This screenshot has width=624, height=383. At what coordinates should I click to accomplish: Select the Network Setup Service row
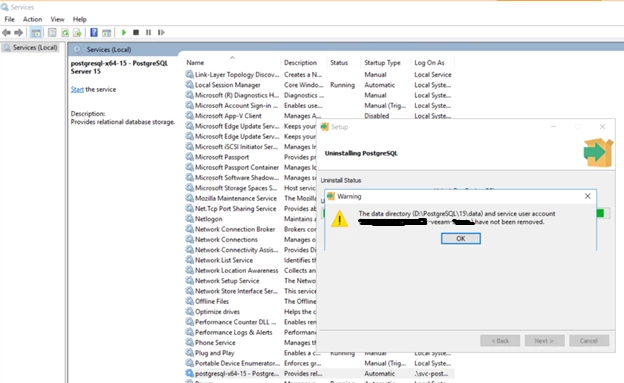click(x=251, y=281)
